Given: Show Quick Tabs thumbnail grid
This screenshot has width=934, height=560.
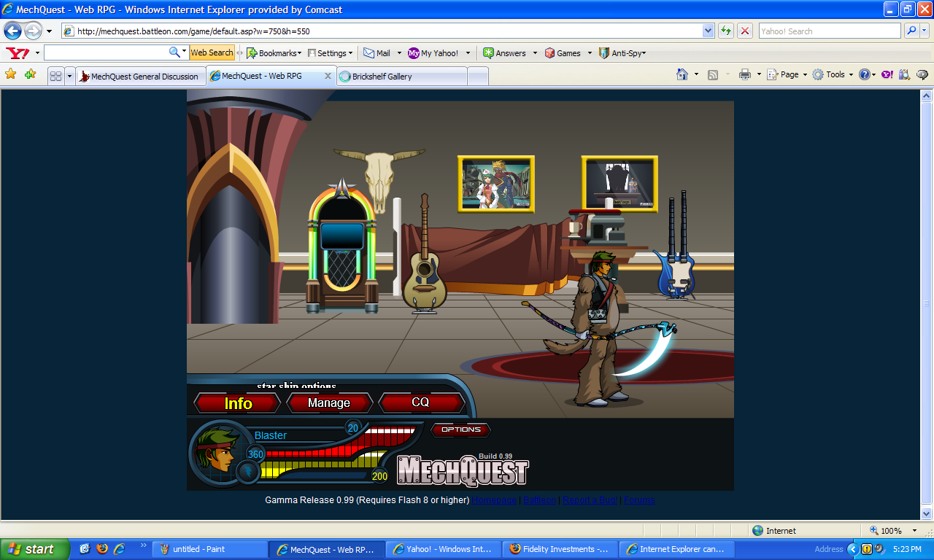Looking at the screenshot, I should (55, 76).
